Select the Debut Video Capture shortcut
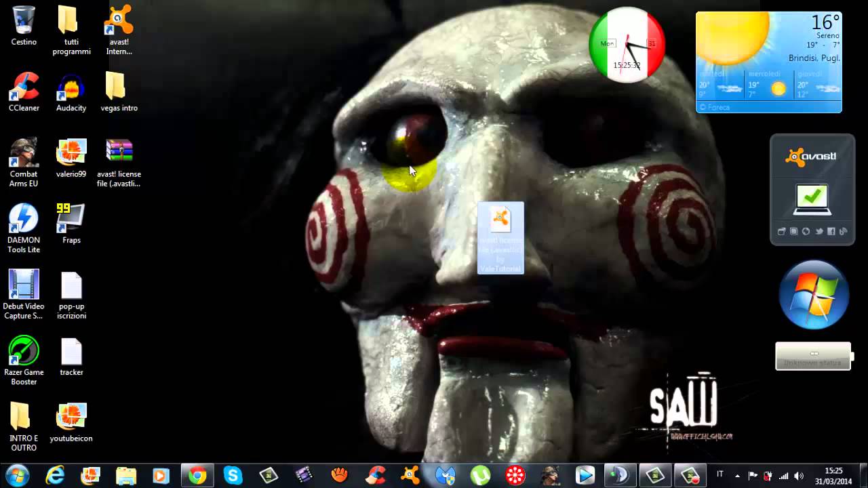 coord(24,295)
